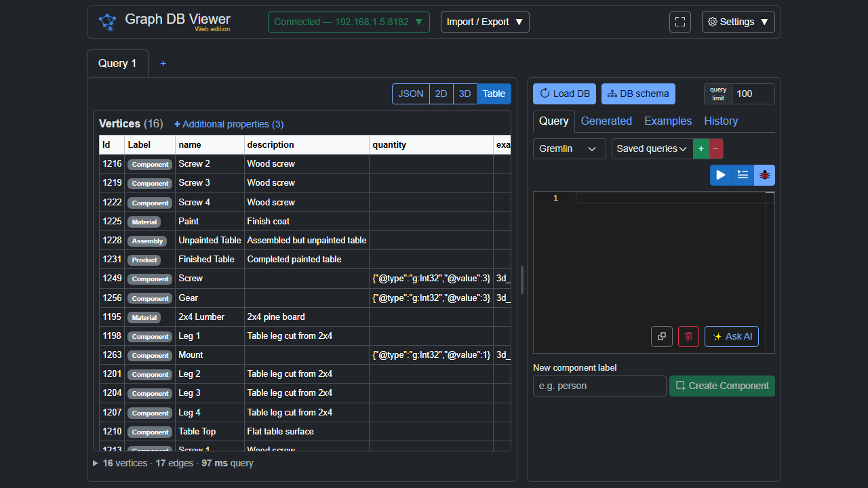
Task: Run the query with the play icon
Action: [x=721, y=175]
